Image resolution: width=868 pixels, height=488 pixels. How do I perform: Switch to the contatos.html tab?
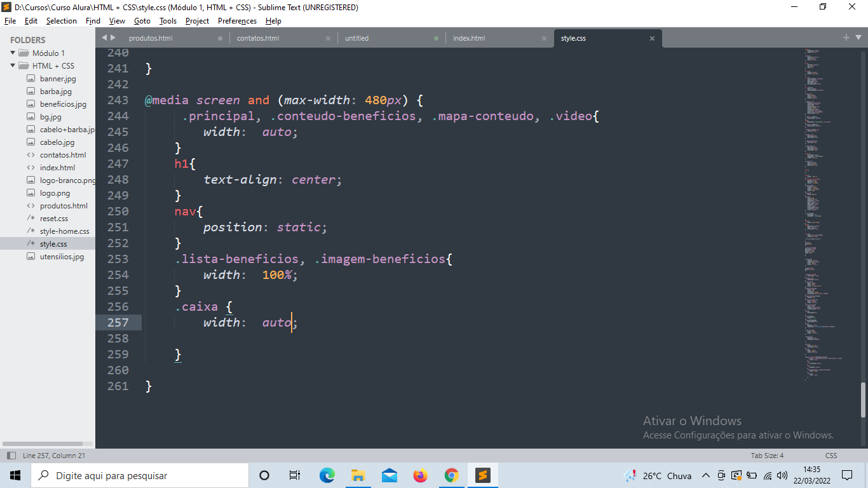pos(258,38)
